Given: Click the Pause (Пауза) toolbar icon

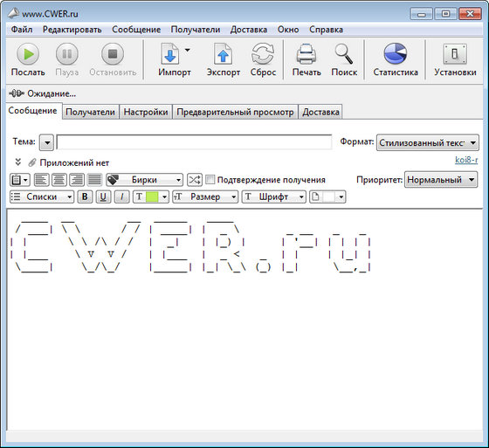Looking at the screenshot, I should pos(67,54).
